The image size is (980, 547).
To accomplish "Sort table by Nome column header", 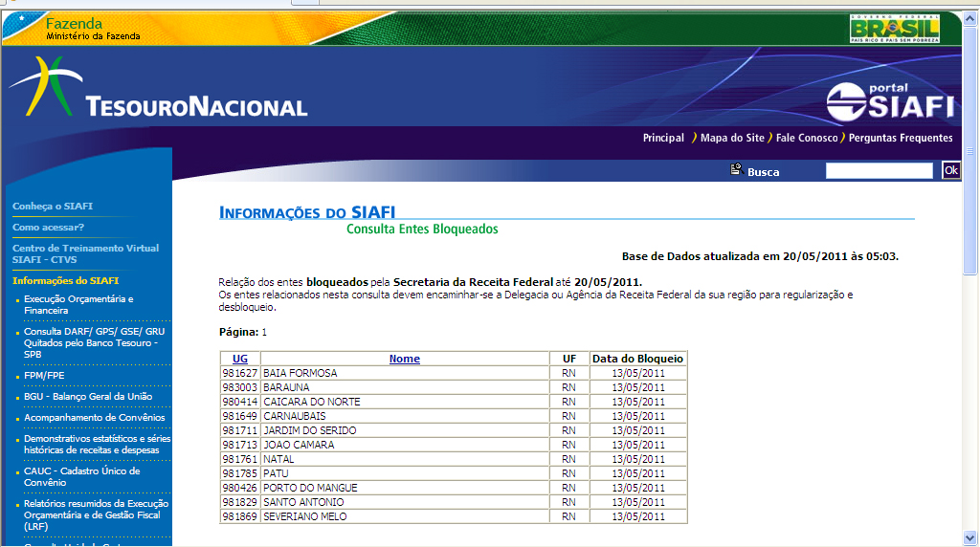I will click(405, 359).
